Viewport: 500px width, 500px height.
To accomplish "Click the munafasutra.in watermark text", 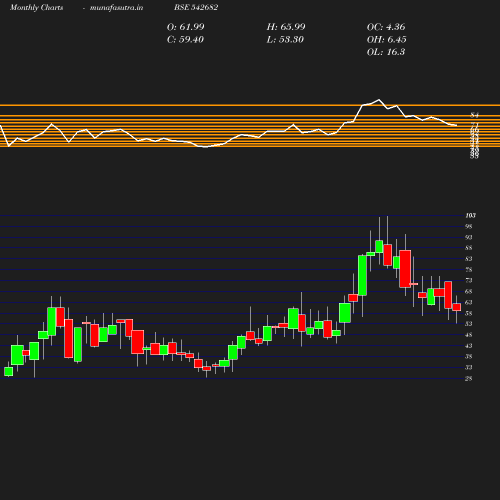I will 116,8.
